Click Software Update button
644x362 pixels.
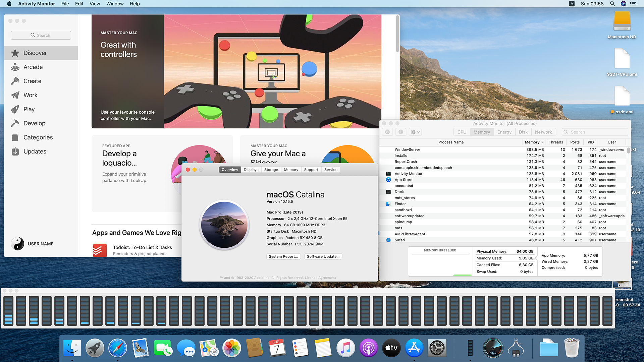[x=323, y=256]
